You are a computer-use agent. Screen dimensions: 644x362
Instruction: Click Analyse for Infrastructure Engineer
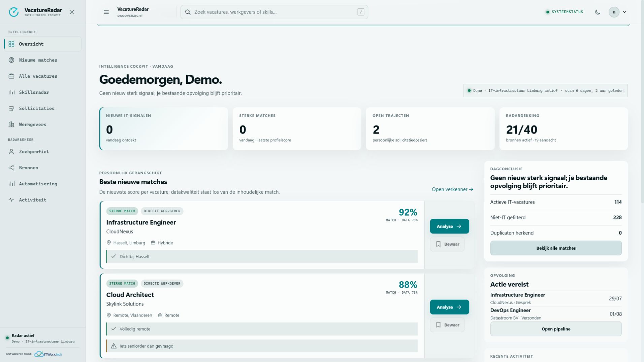tap(449, 226)
